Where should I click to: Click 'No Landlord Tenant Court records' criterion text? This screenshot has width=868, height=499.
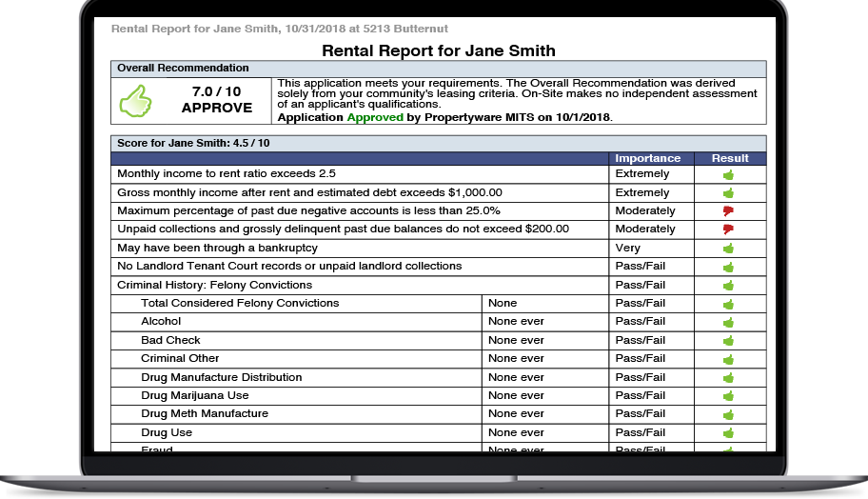(x=289, y=266)
